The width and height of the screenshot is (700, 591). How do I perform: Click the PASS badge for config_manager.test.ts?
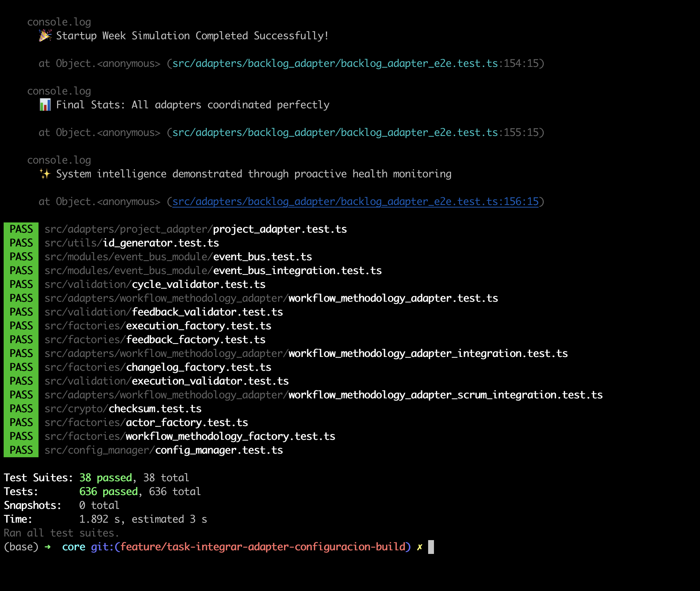(21, 450)
